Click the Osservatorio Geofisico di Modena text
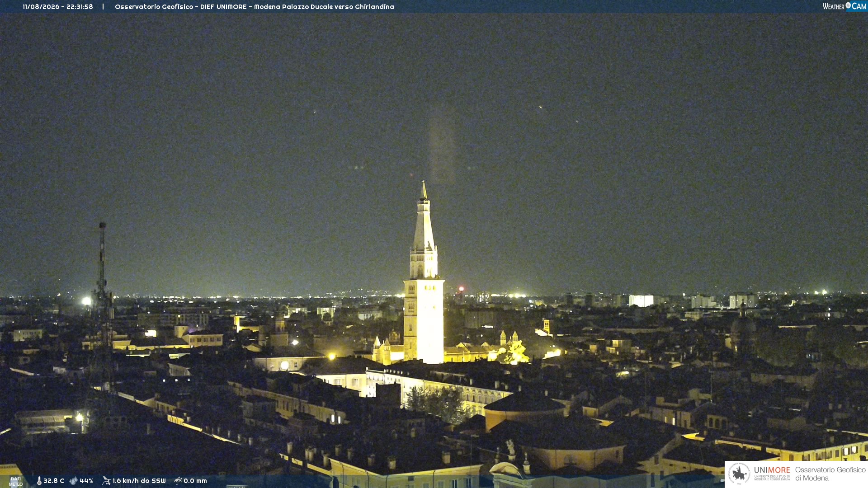The width and height of the screenshot is (868, 488). coord(830,474)
